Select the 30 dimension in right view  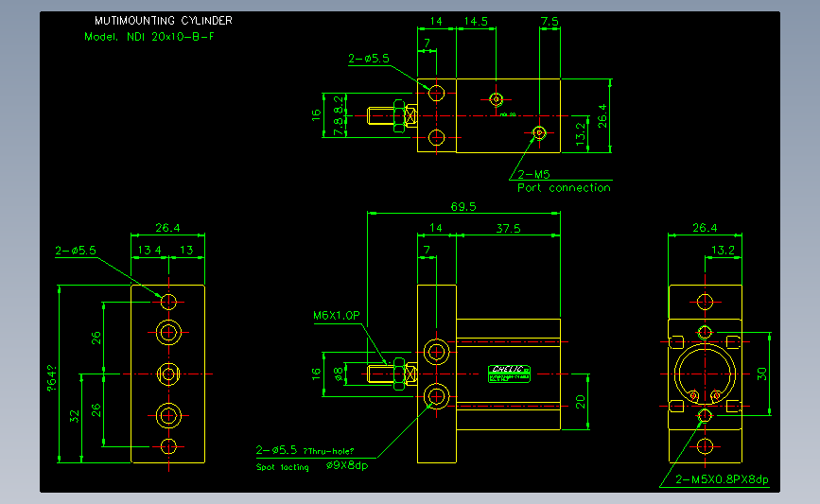[761, 374]
